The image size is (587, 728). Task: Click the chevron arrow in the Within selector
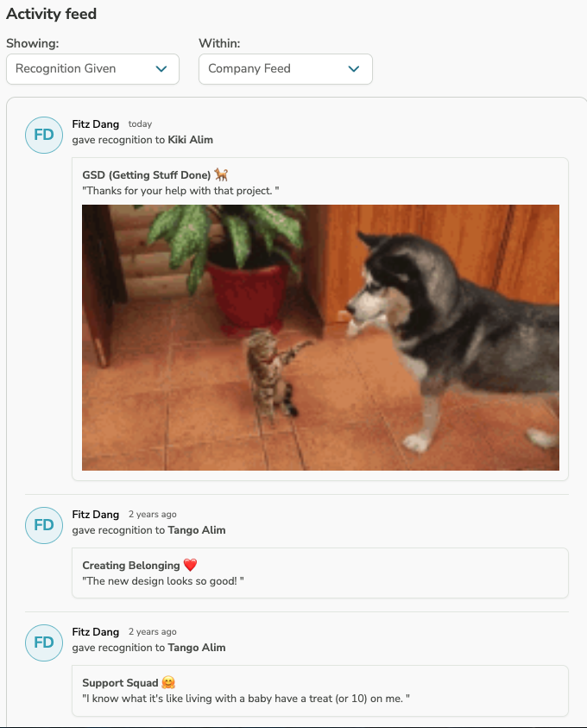click(354, 69)
